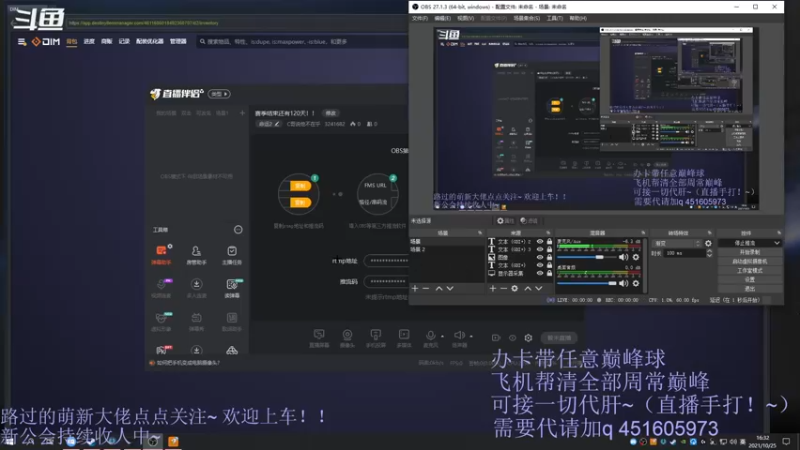Open 设置 from OBS controls
This screenshot has height=450, width=800.
(x=749, y=280)
